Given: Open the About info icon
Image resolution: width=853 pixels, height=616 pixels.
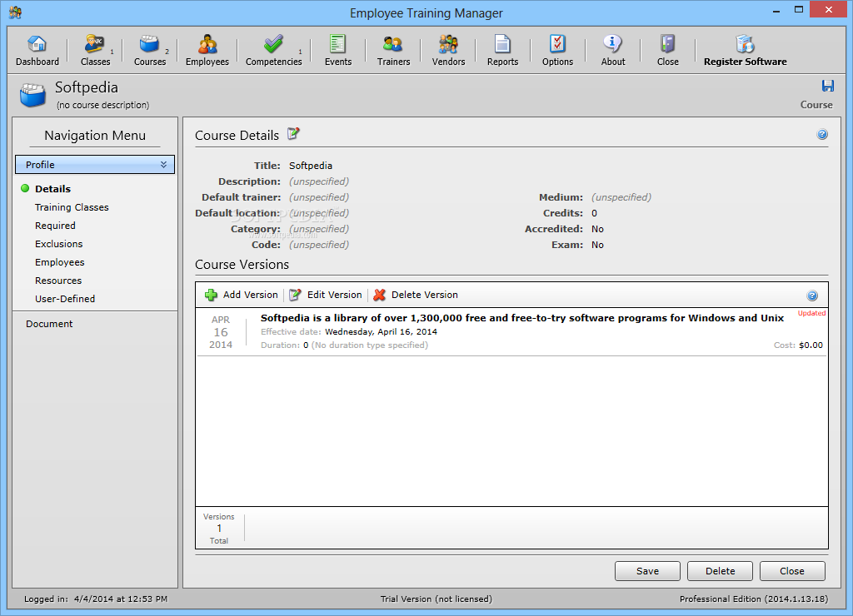Looking at the screenshot, I should (x=612, y=43).
